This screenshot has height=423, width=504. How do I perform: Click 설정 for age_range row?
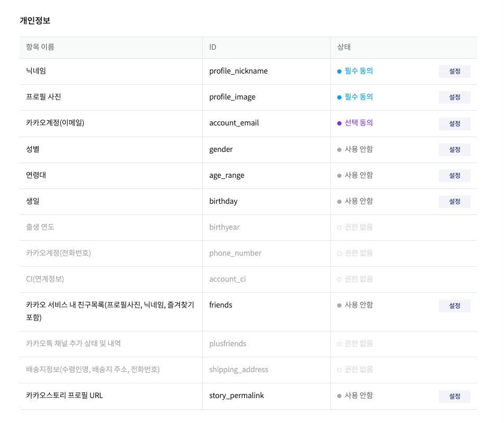click(x=454, y=176)
